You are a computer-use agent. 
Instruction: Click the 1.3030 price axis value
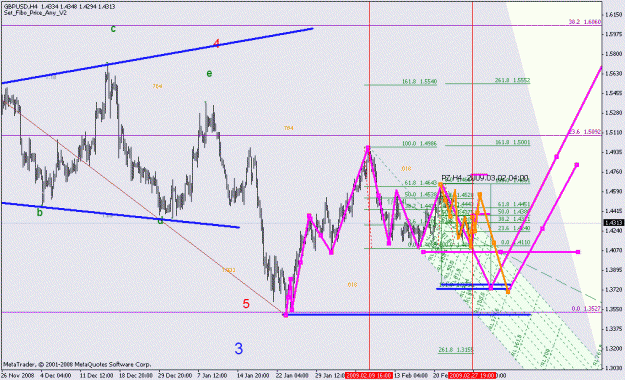click(613, 368)
